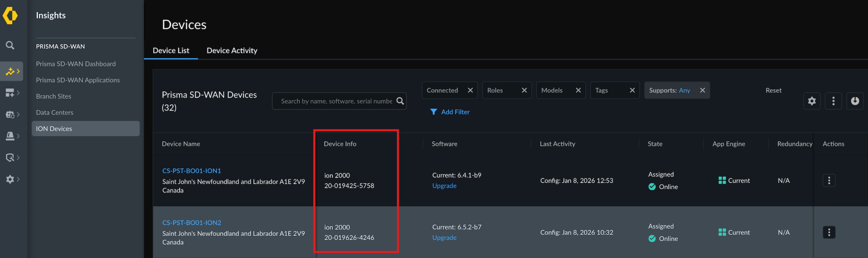Open table column settings gear
The height and width of the screenshot is (258, 868).
[812, 101]
